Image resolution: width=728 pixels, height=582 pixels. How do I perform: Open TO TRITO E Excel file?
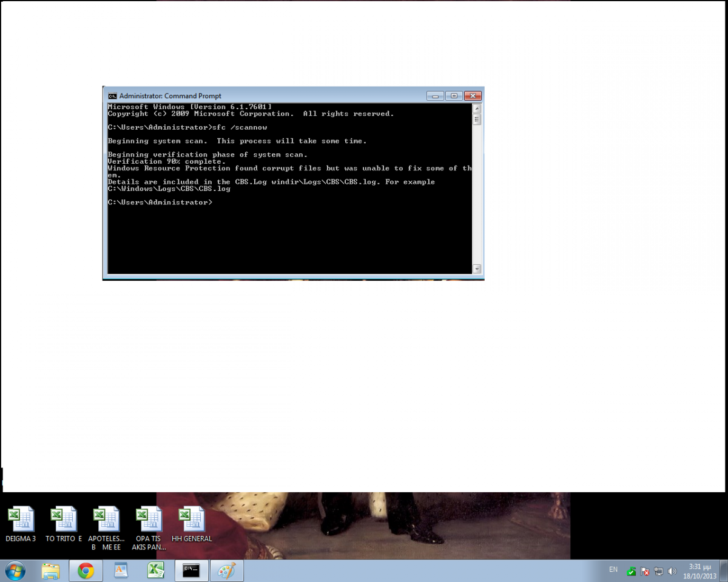(63, 524)
